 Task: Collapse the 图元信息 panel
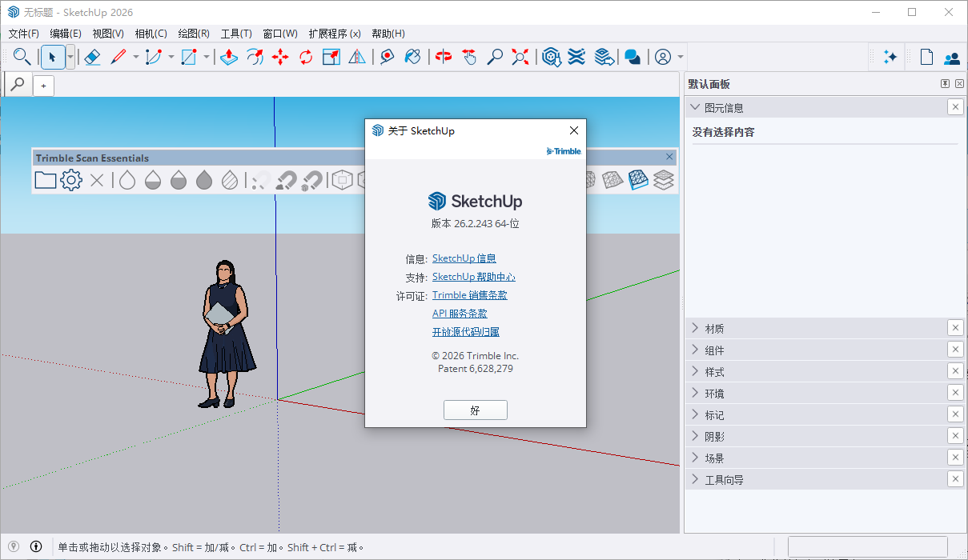tap(695, 107)
